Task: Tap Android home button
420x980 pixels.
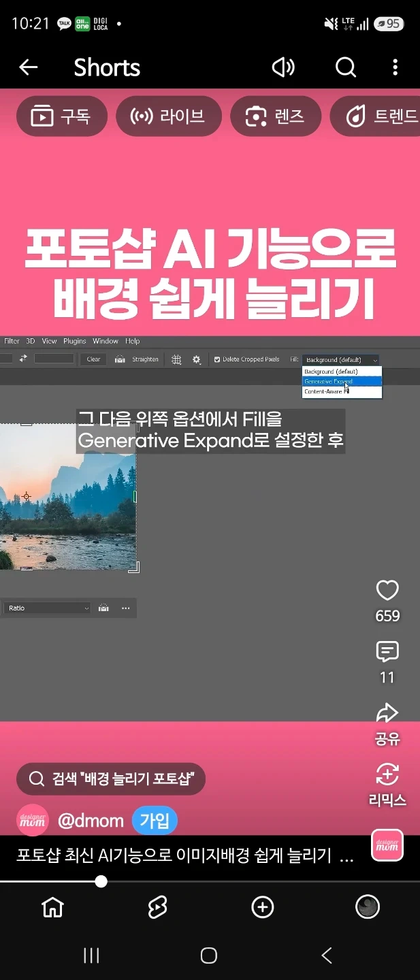Action: (210, 955)
